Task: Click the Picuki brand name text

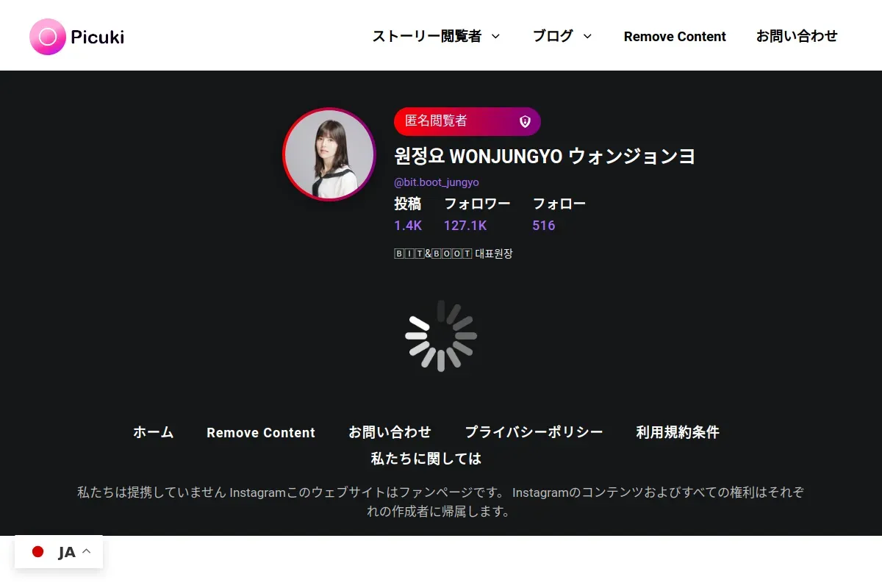Action: point(97,37)
